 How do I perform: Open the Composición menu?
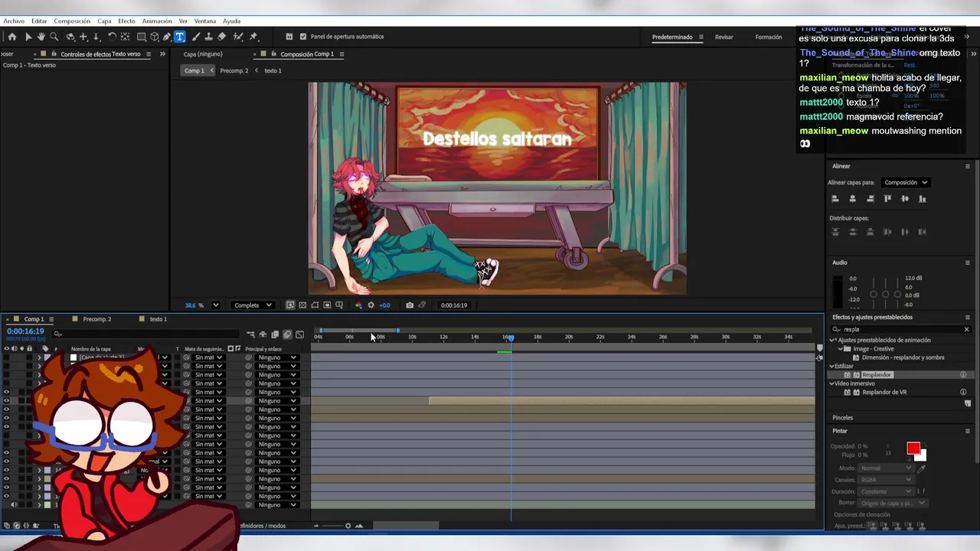click(72, 21)
